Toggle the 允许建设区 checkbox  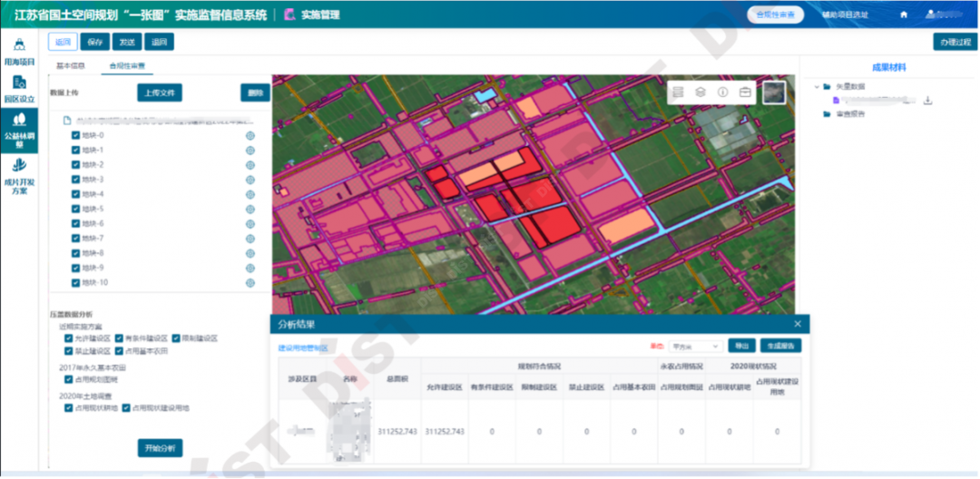tap(68, 338)
